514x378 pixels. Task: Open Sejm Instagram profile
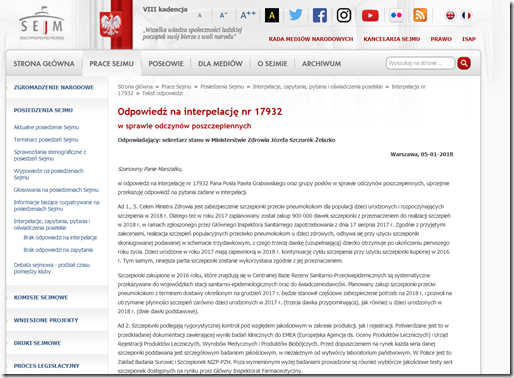[x=344, y=15]
